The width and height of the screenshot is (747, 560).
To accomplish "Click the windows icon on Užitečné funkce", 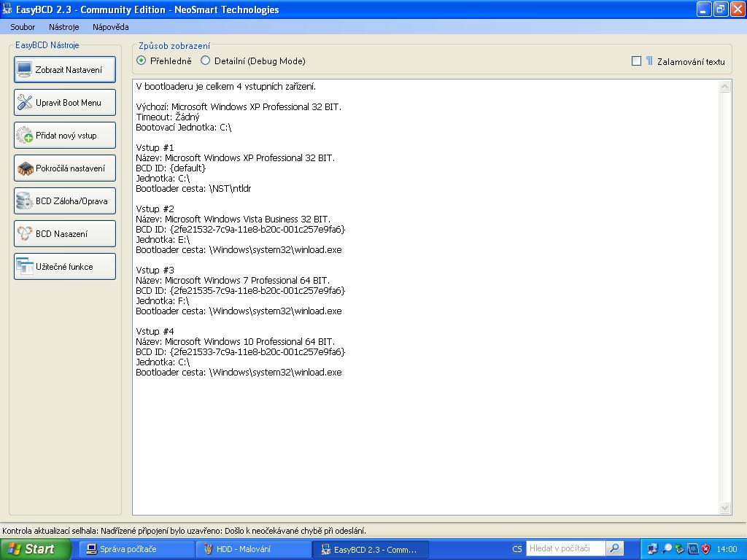I will tap(24, 266).
